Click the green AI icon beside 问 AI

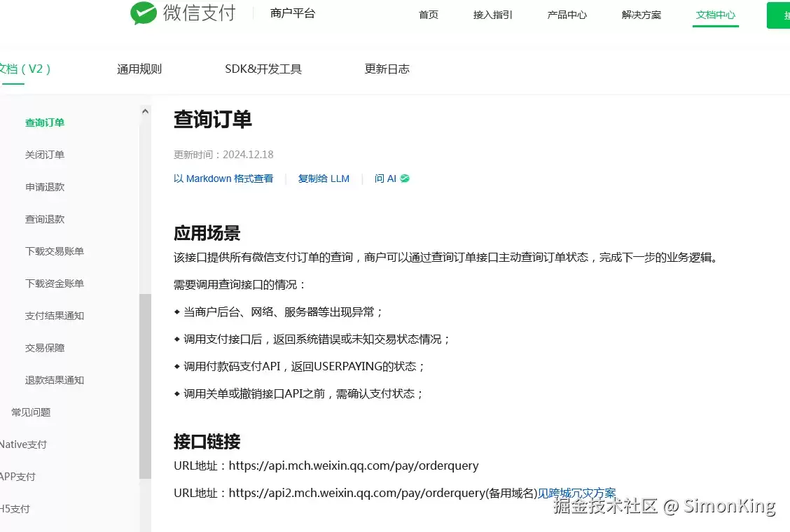[405, 178]
